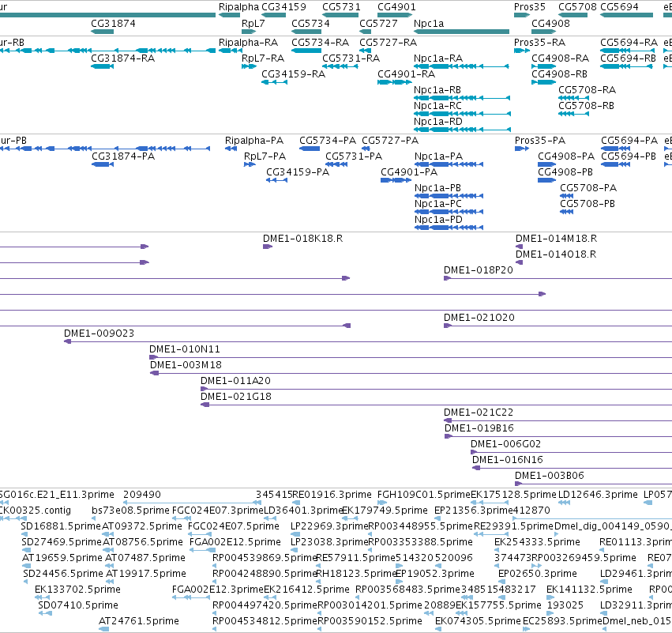Select the DME1-014M18.R clone label

(556, 238)
